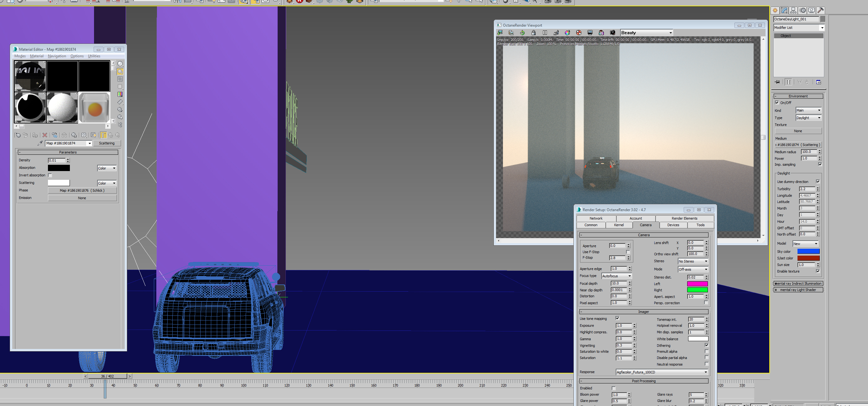Toggle Invert absorption checkbox
Image resolution: width=868 pixels, height=406 pixels.
click(50, 175)
